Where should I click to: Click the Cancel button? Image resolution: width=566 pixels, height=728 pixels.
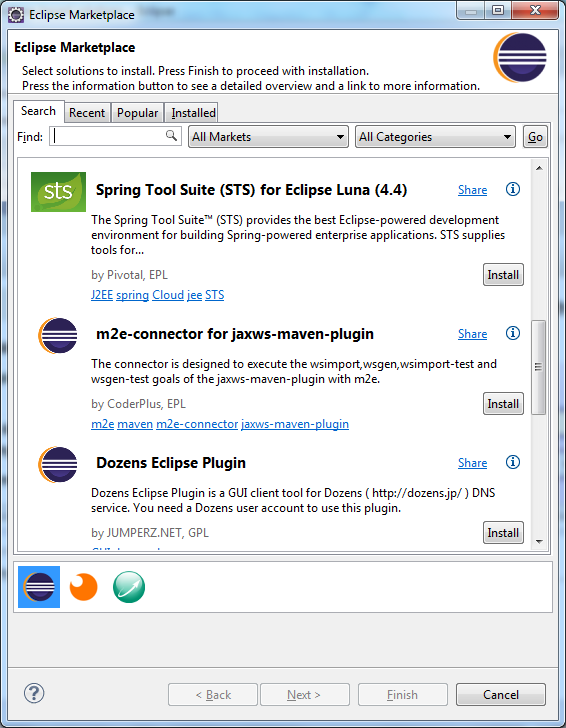[x=501, y=695]
